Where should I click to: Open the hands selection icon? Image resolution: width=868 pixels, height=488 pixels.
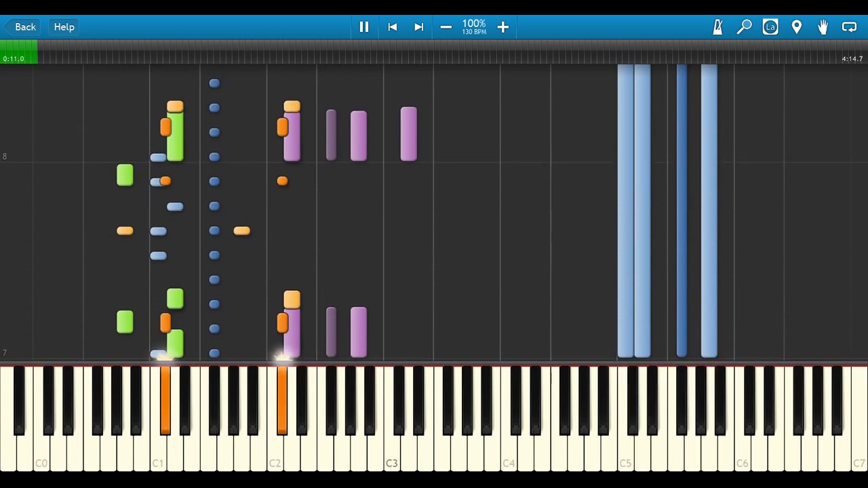(823, 27)
